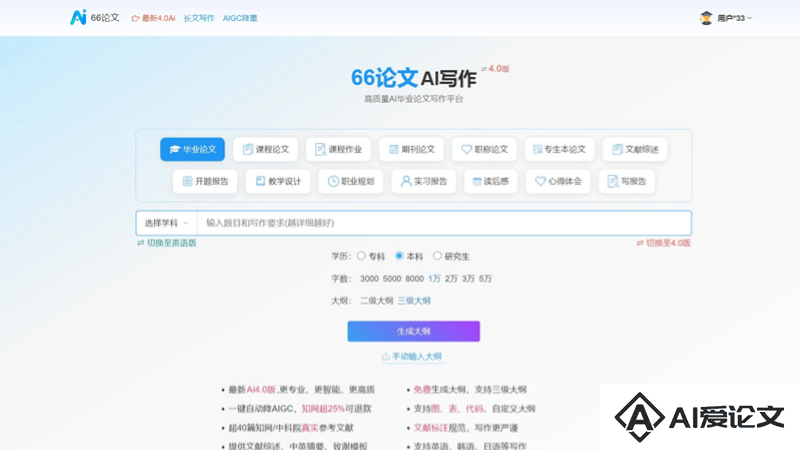This screenshot has width=800, height=450.
Task: Select the 课程论文 tab
Action: point(265,149)
